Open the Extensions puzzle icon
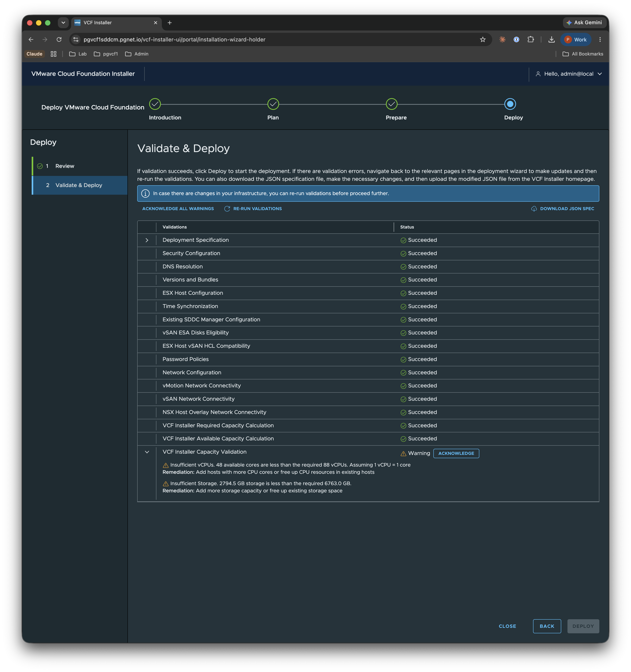This screenshot has height=672, width=631. [x=531, y=39]
